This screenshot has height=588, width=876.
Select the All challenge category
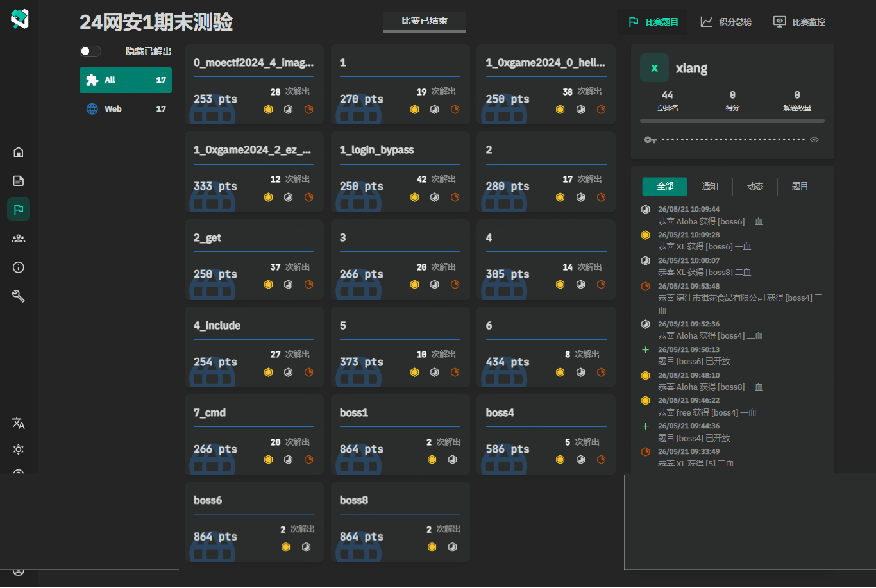[126, 80]
